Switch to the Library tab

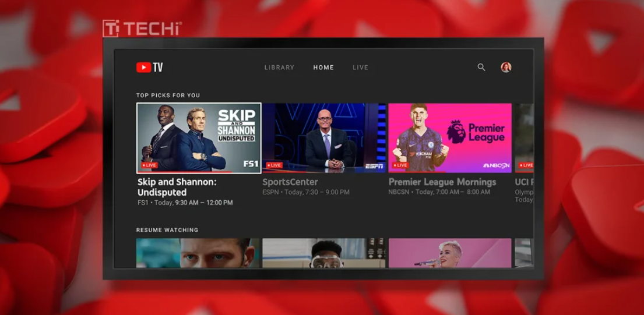279,68
